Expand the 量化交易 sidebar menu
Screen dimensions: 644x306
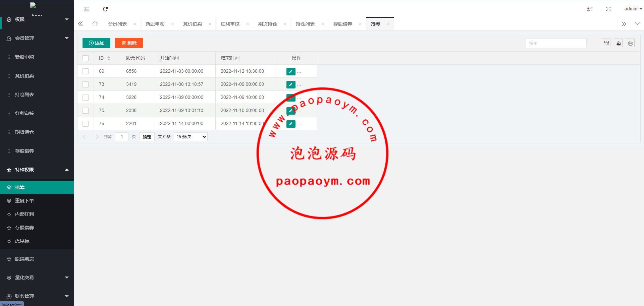[x=37, y=278]
